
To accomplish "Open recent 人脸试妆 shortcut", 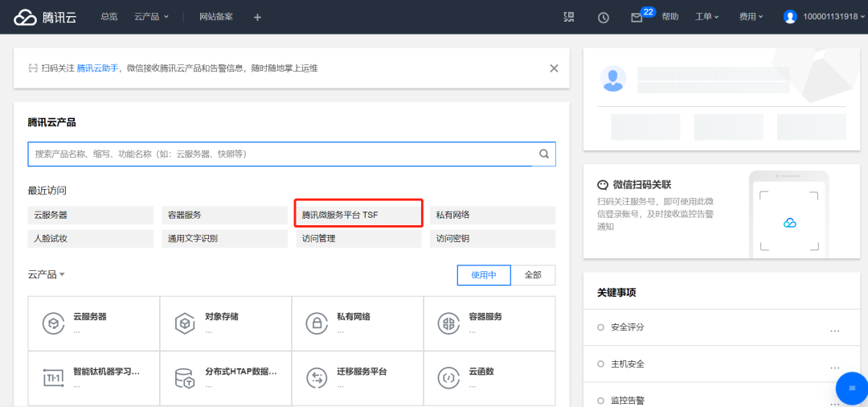I will tap(91, 239).
